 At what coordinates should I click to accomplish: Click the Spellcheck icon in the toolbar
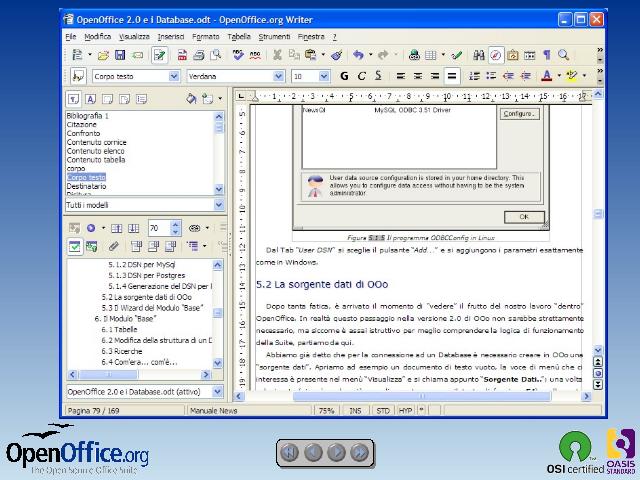pos(238,55)
